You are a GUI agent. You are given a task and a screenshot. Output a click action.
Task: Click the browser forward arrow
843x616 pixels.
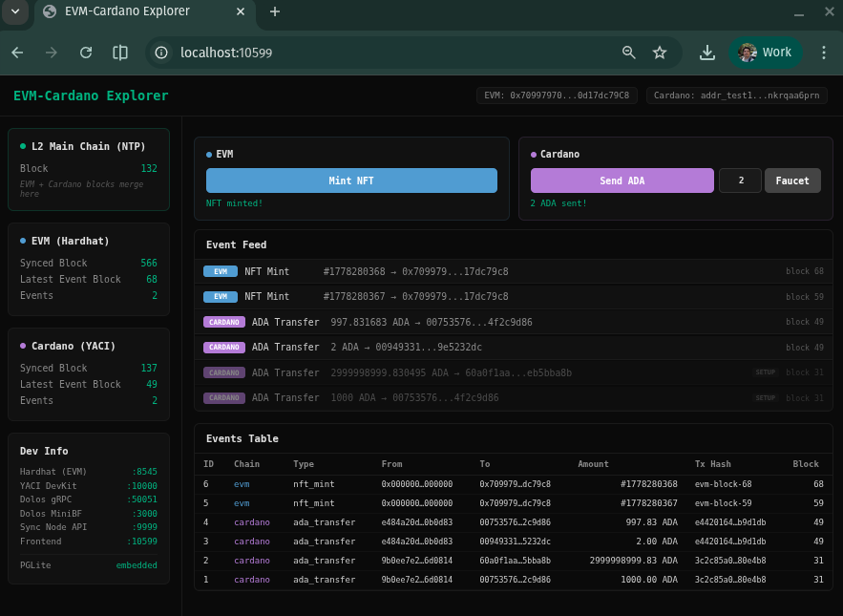(x=52, y=53)
